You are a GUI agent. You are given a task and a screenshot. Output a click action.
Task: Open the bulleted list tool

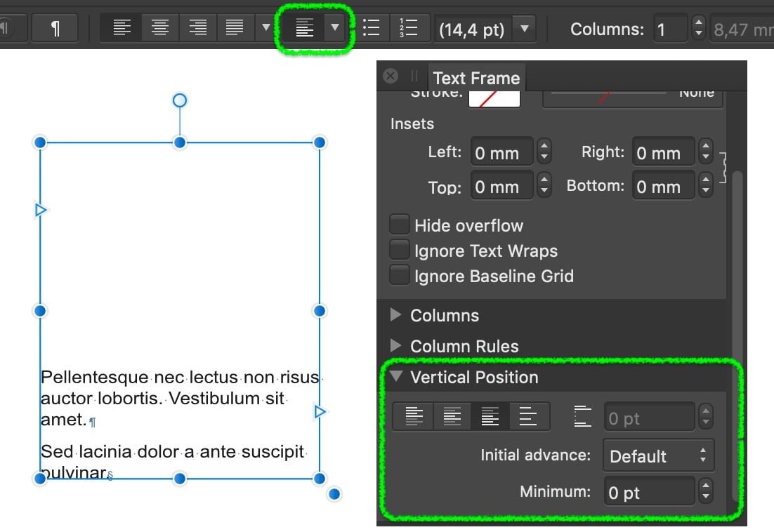[x=372, y=28]
